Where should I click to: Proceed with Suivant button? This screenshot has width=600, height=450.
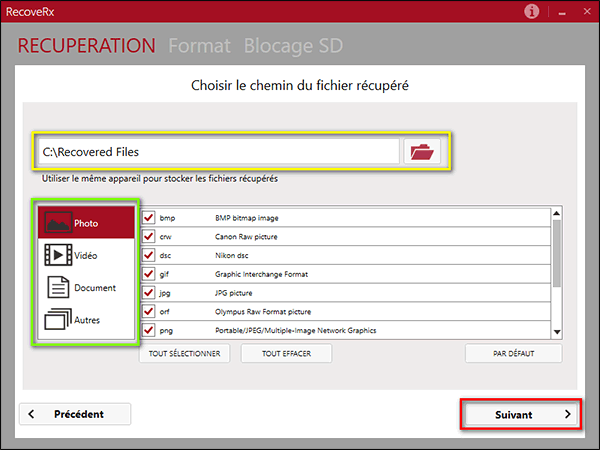tap(521, 414)
